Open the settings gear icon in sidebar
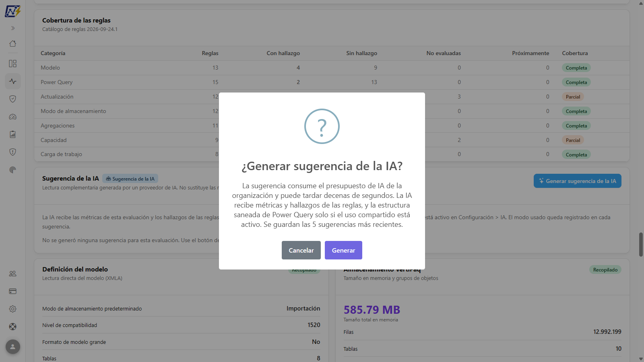The image size is (644, 362). point(13,309)
